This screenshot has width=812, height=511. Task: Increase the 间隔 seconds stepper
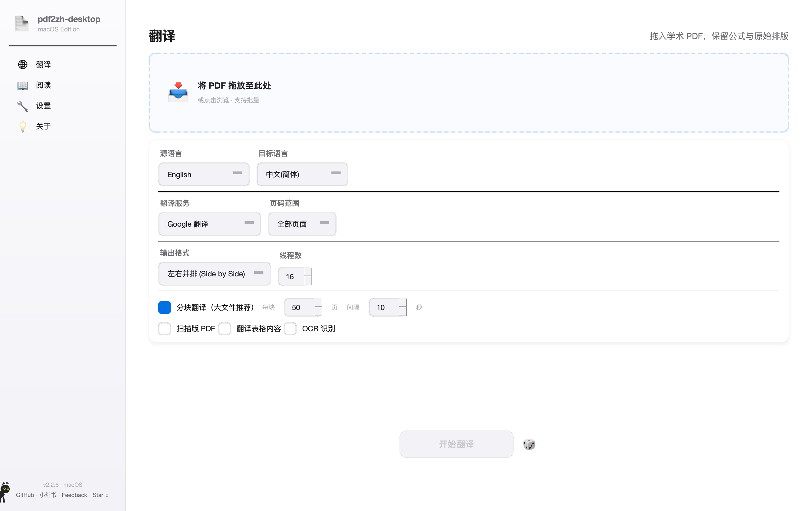pyautogui.click(x=403, y=303)
